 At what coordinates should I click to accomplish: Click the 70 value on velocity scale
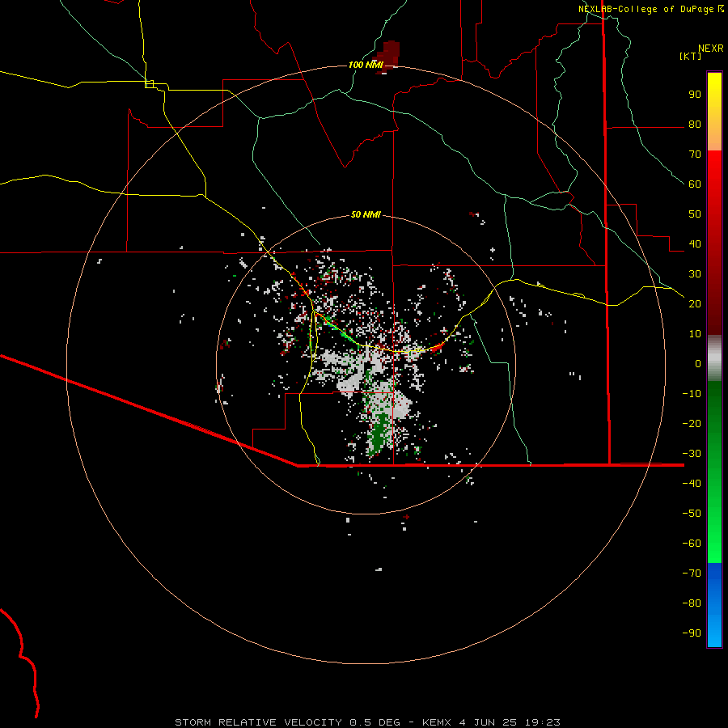[x=695, y=154]
